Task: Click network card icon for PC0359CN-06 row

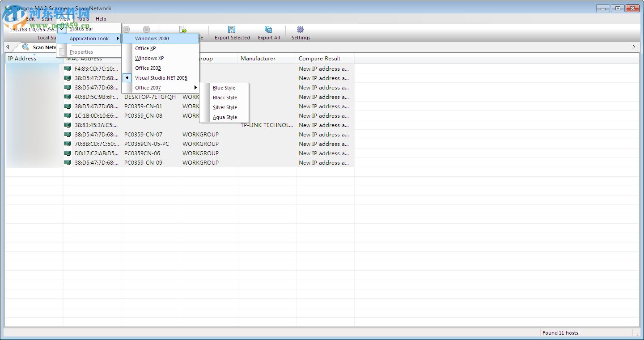Action: pos(68,153)
